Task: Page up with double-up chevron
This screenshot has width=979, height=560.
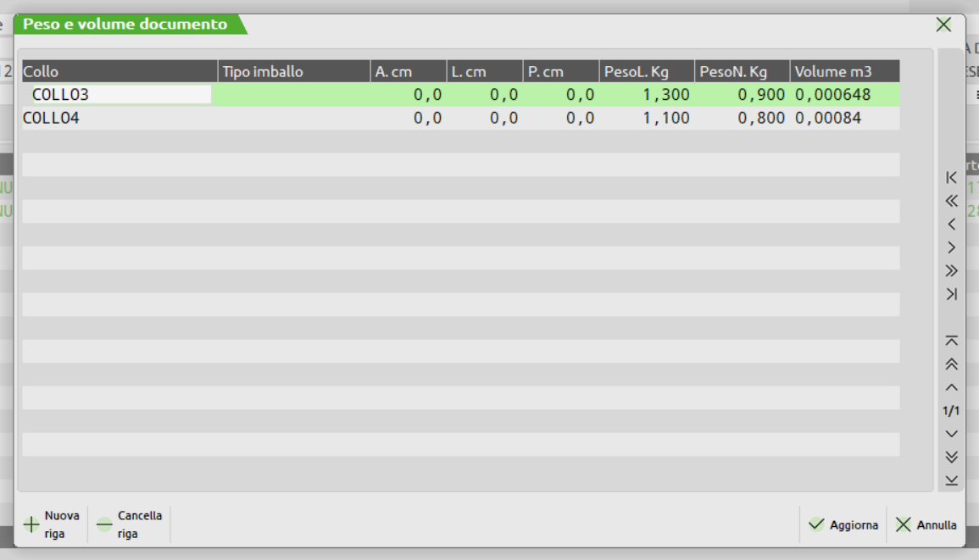Action: [x=951, y=364]
